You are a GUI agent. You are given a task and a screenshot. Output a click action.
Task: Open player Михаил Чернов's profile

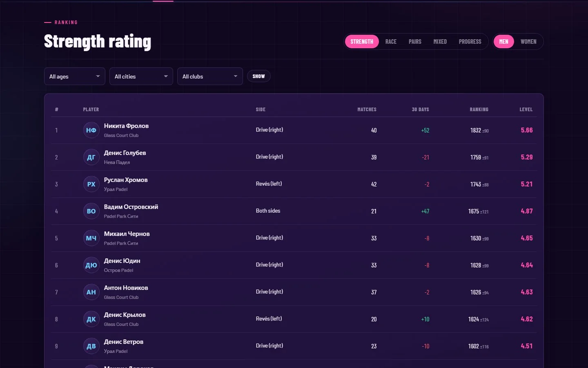pyautogui.click(x=127, y=234)
